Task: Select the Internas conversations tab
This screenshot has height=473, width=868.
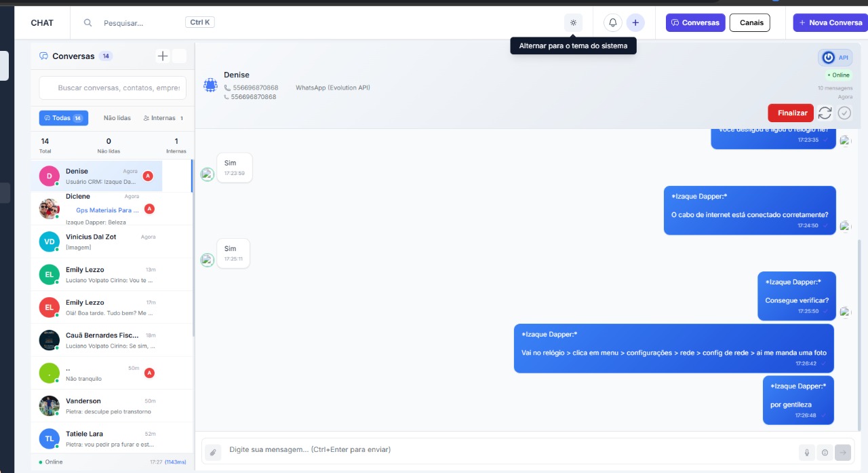Action: pos(163,118)
